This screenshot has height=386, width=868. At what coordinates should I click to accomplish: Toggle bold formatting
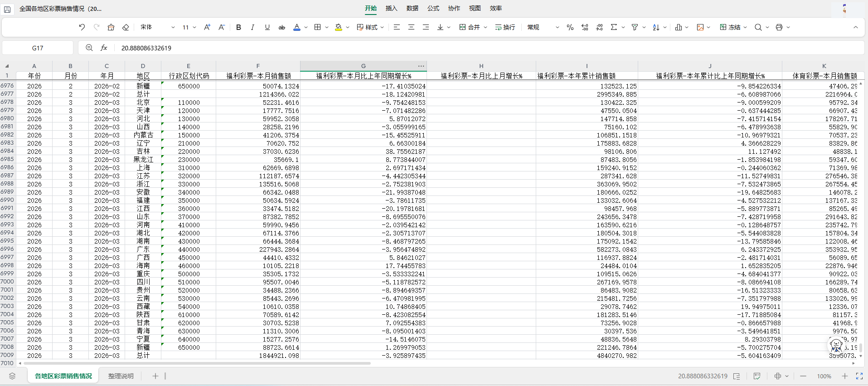point(238,27)
